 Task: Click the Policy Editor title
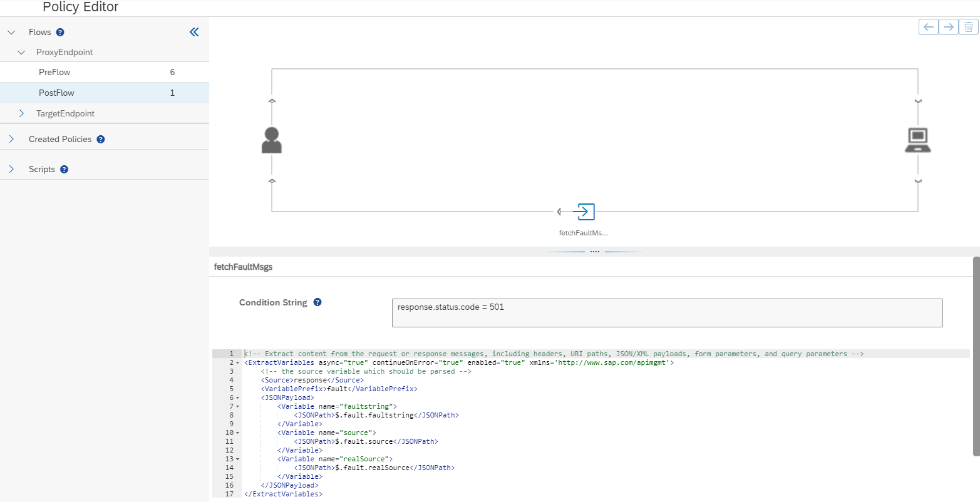pyautogui.click(x=80, y=8)
